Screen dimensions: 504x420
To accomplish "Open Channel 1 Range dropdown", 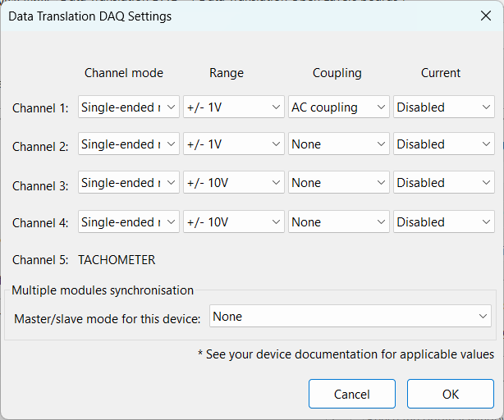I will [233, 107].
